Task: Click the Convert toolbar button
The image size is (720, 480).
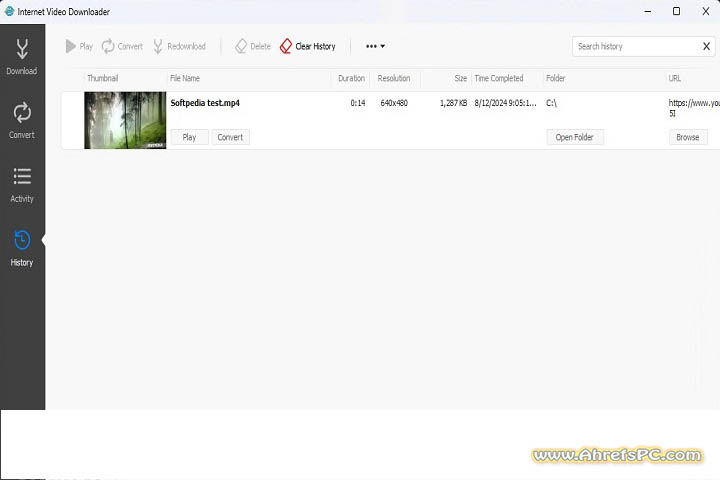Action: (x=122, y=46)
